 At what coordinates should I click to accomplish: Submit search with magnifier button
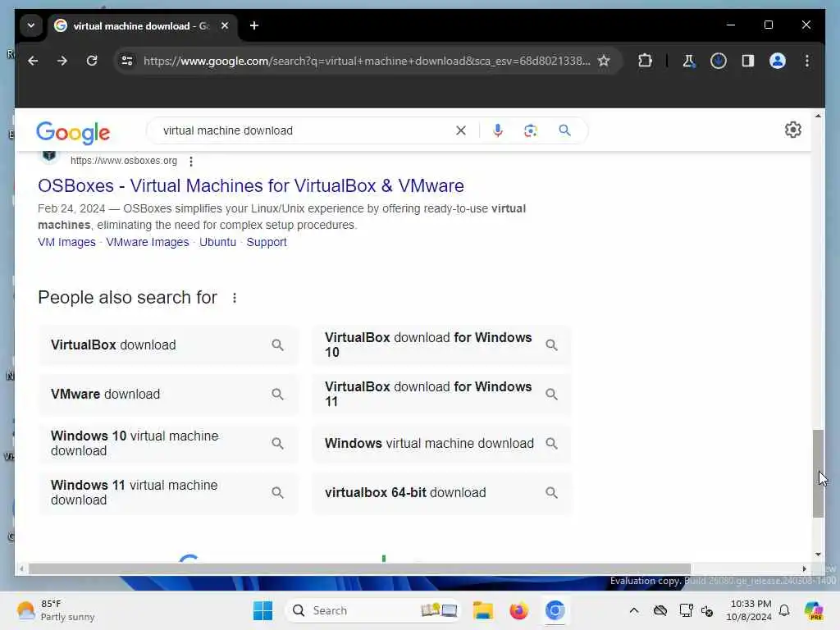click(x=564, y=130)
